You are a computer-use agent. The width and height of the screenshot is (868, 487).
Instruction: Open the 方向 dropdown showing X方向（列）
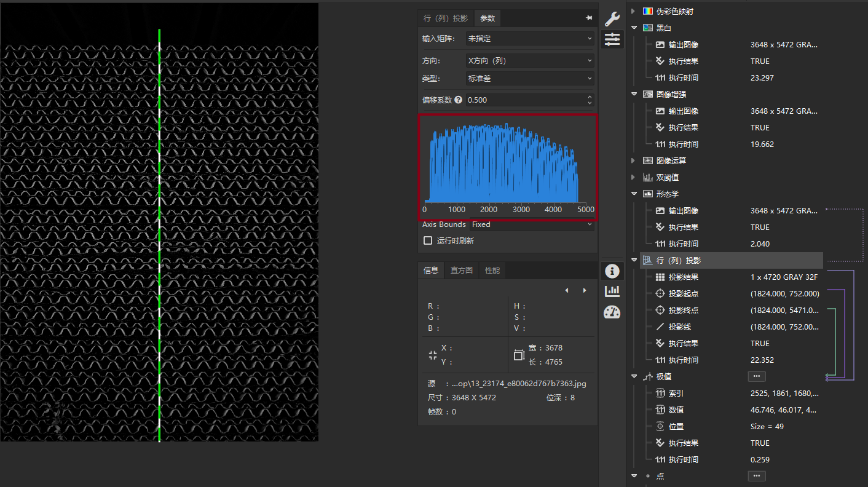(529, 61)
